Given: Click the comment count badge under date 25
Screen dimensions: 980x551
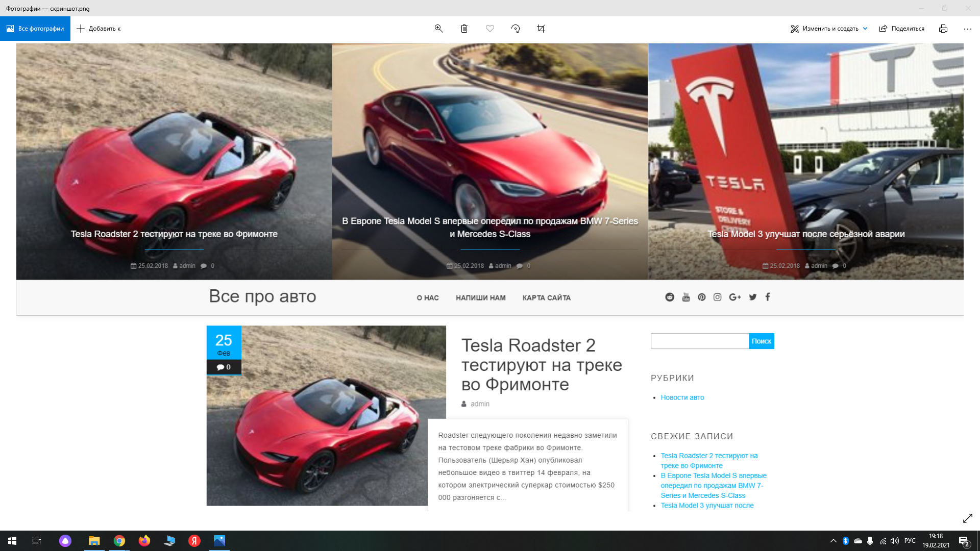Looking at the screenshot, I should [224, 367].
